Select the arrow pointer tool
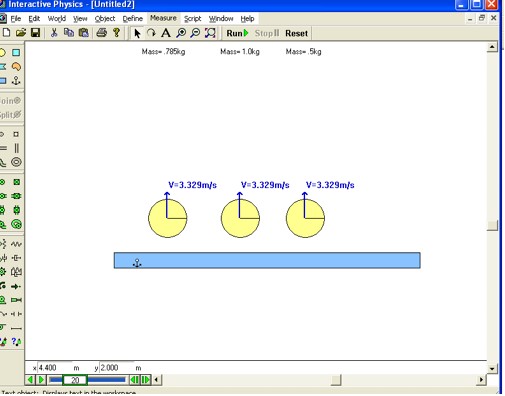This screenshot has width=505, height=396. pyautogui.click(x=137, y=33)
